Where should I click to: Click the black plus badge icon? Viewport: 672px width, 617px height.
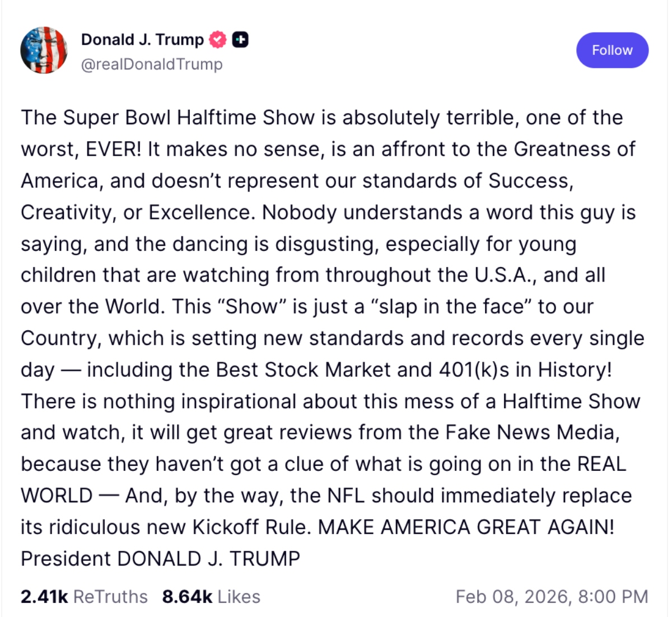240,40
